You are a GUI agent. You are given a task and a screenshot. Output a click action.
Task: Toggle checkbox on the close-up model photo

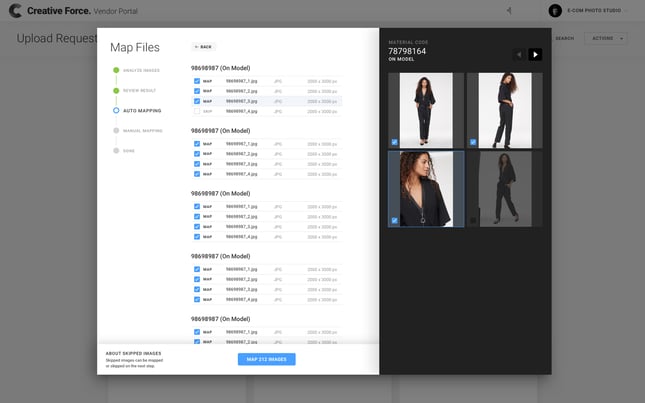coord(395,220)
